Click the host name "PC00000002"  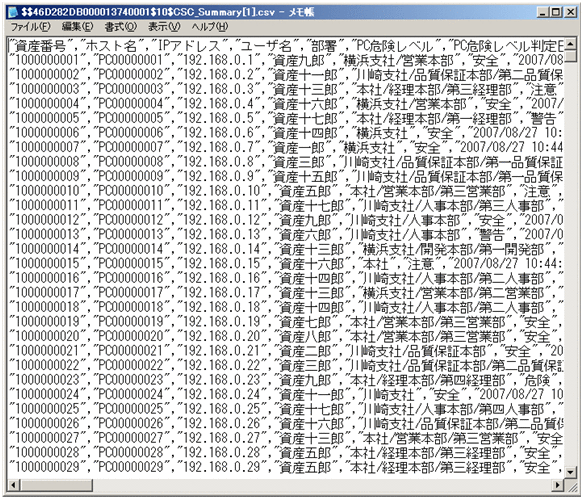(x=131, y=75)
